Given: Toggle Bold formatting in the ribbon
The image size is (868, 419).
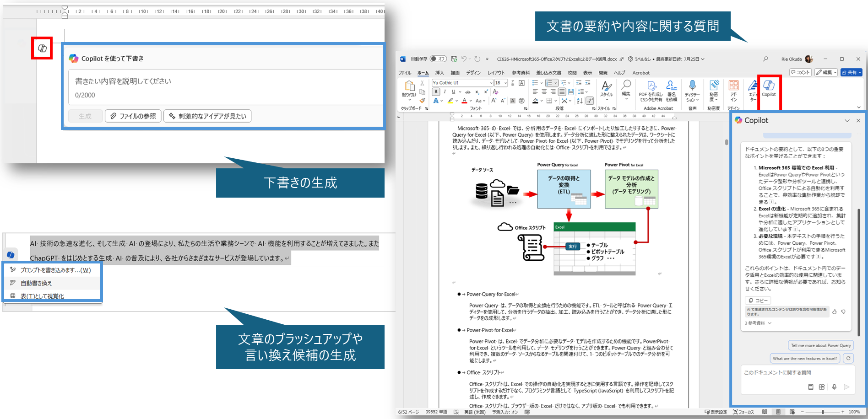Looking at the screenshot, I should [436, 92].
